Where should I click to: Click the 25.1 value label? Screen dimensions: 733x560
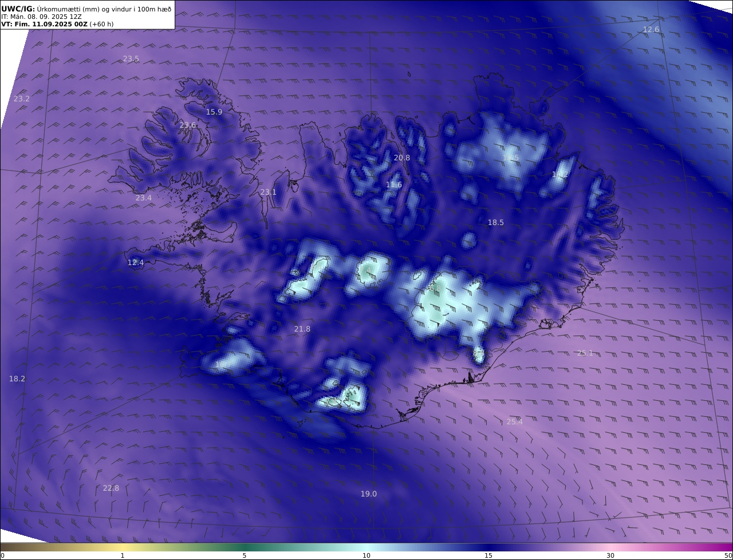[x=585, y=353]
